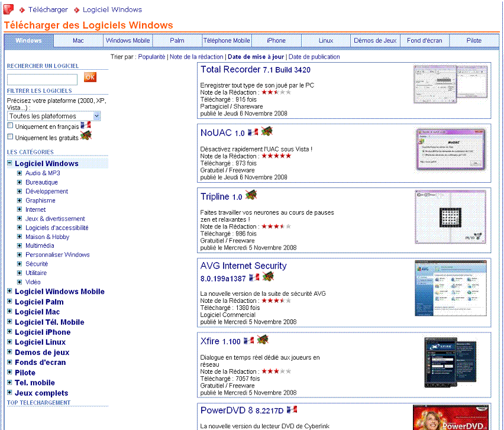Image resolution: width=504 pixels, height=430 pixels.
Task: Open Logiciels d'accessibilité link
Action: click(57, 228)
